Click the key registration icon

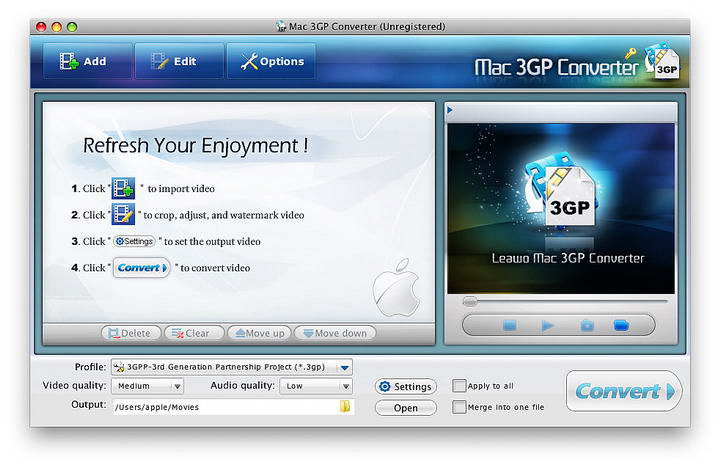(630, 53)
